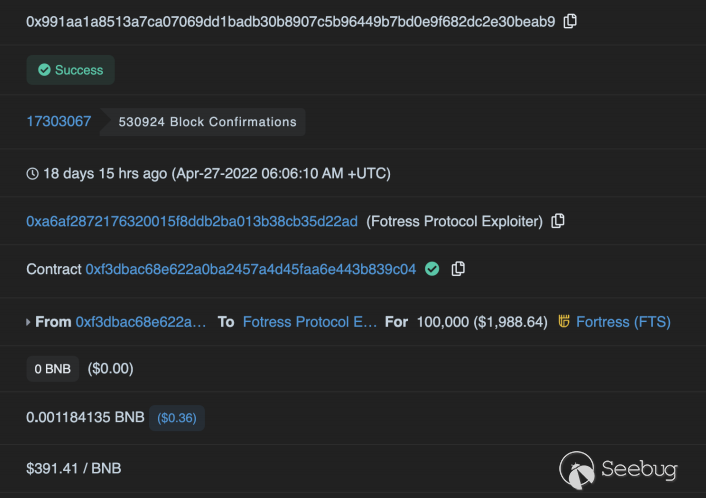Copy the transaction hash

coord(570,21)
